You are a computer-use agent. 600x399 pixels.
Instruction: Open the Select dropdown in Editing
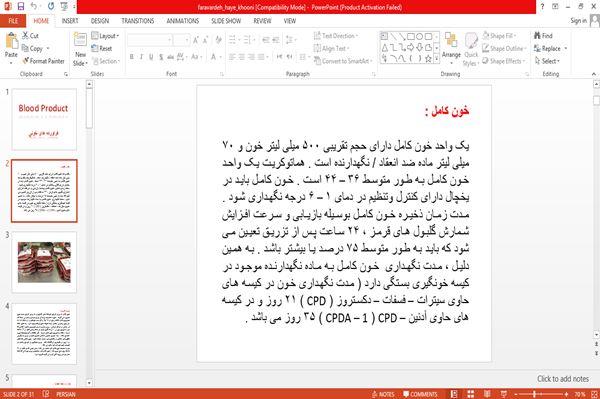[x=547, y=61]
